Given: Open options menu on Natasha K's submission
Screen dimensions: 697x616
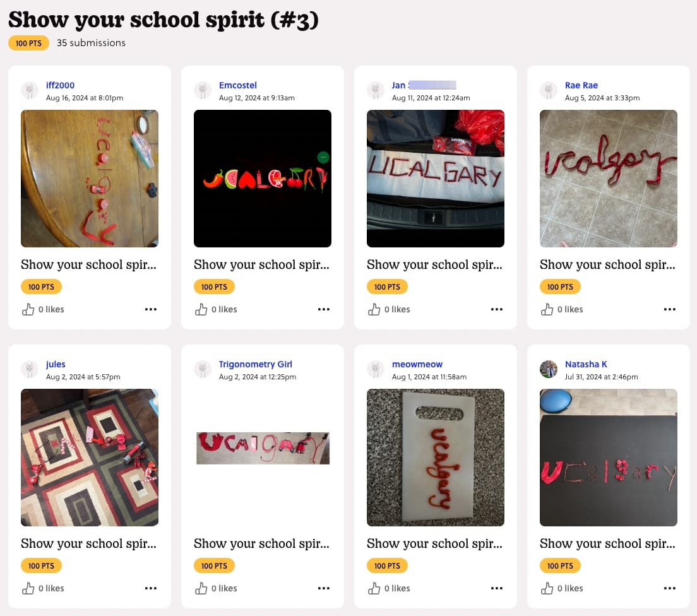Looking at the screenshot, I should coord(669,588).
